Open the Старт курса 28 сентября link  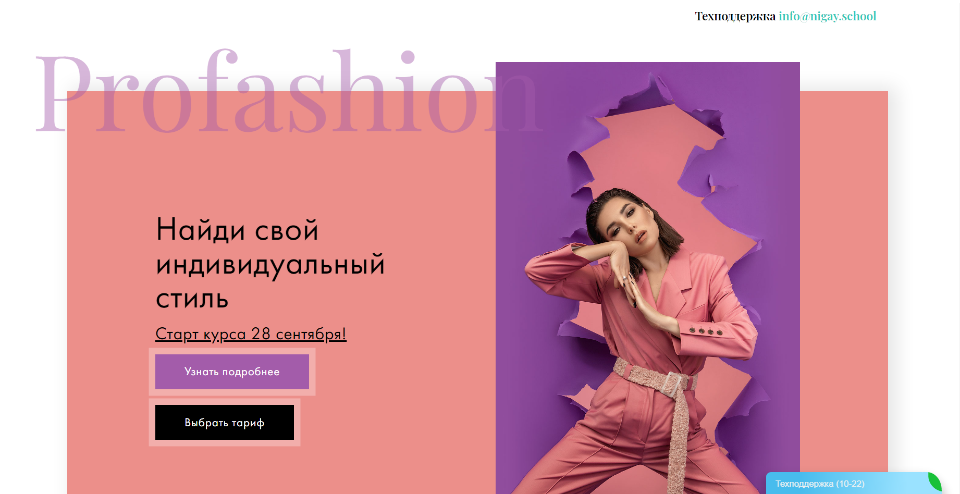[x=251, y=334]
